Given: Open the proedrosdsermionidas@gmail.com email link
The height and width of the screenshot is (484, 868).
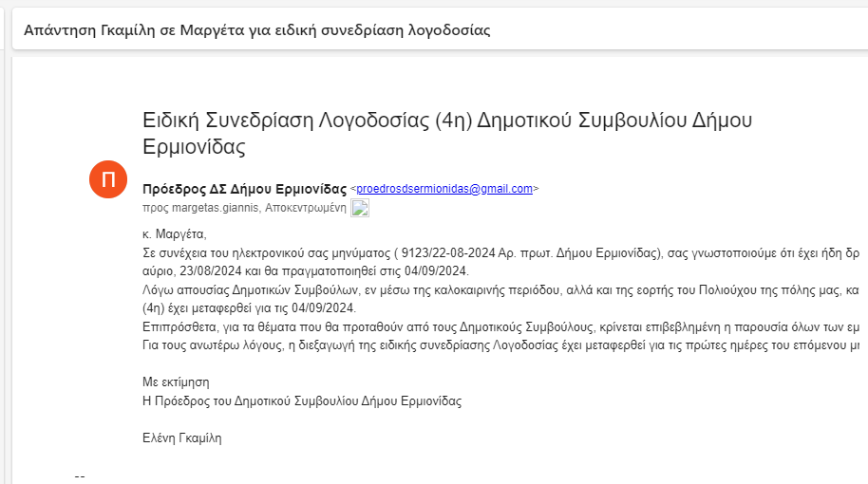Looking at the screenshot, I should coord(444,189).
